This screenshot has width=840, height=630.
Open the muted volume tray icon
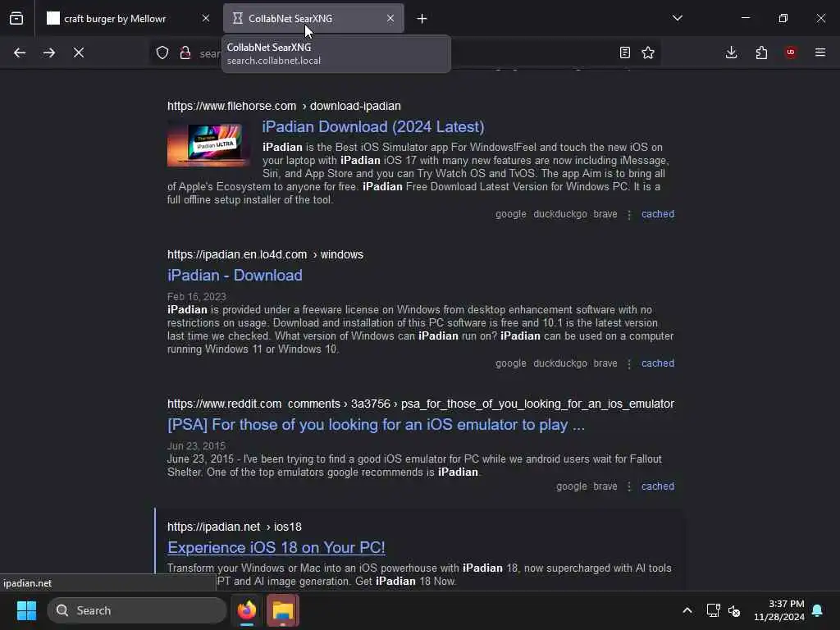click(x=734, y=610)
